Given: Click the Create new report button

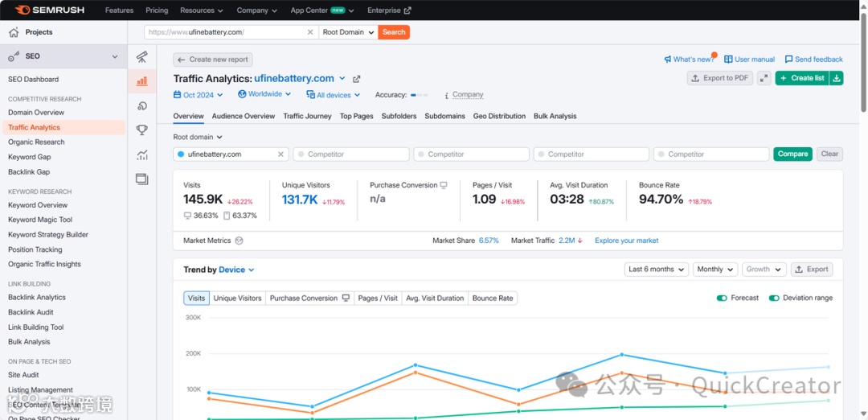Looking at the screenshot, I should point(213,60).
